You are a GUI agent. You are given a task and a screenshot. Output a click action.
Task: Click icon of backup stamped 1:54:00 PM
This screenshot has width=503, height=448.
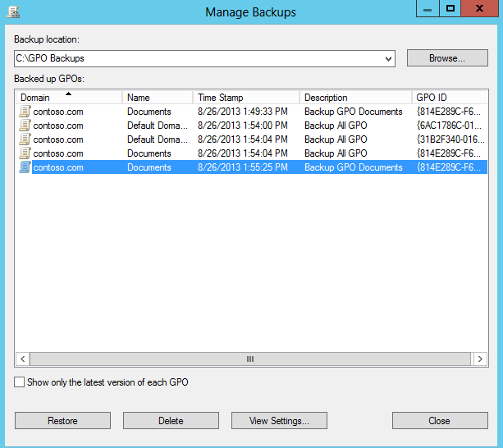coord(25,126)
